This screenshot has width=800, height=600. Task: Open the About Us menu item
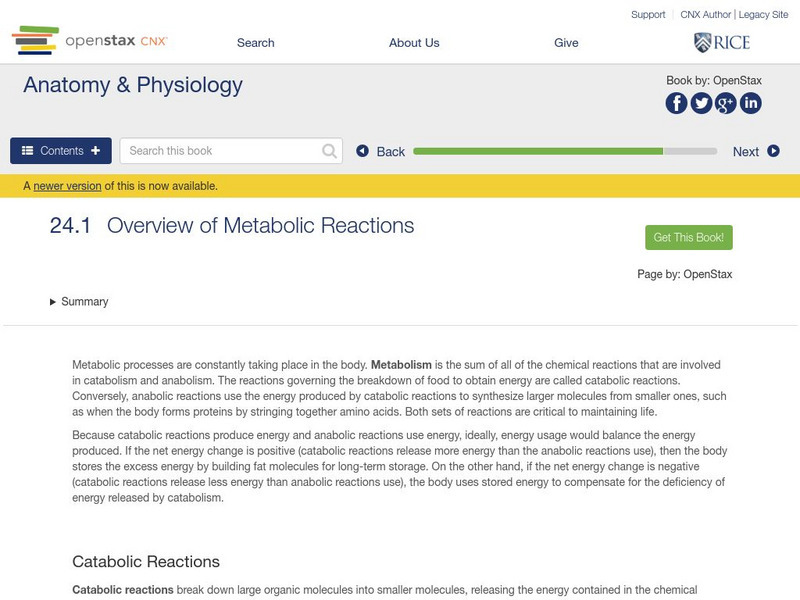414,43
